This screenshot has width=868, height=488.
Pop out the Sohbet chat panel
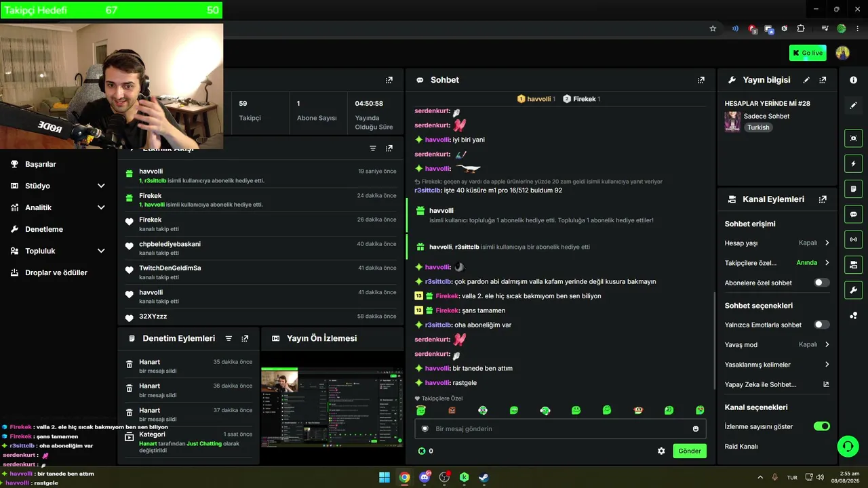tap(701, 80)
